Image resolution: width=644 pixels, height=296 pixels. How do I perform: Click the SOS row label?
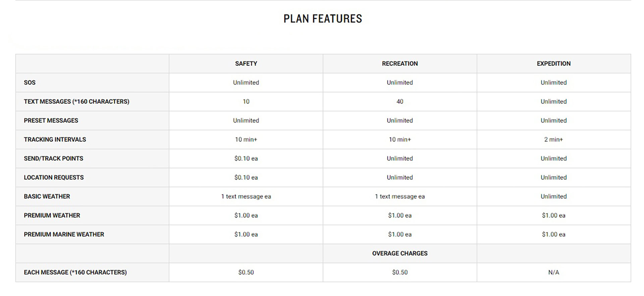[30, 82]
